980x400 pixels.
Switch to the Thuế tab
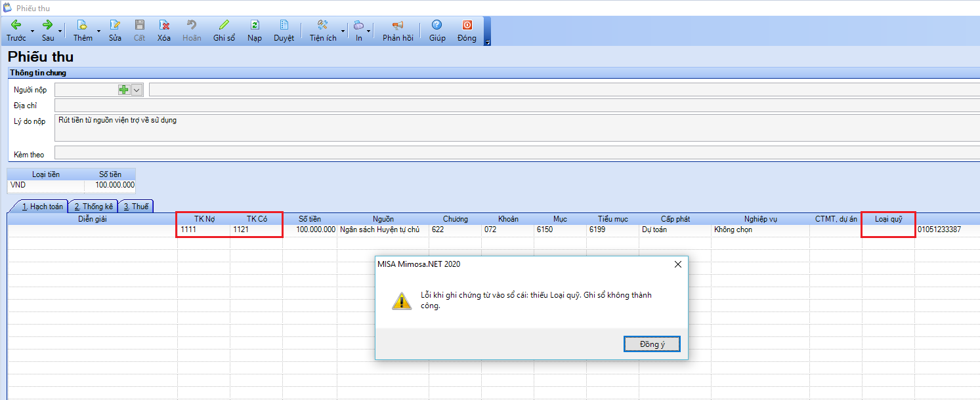136,207
